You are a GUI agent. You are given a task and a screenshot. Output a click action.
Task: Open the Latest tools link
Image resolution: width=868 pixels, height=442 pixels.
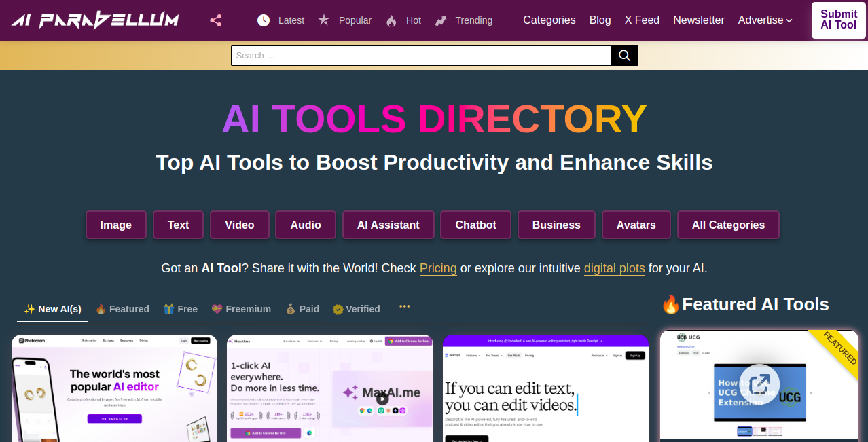click(x=291, y=20)
